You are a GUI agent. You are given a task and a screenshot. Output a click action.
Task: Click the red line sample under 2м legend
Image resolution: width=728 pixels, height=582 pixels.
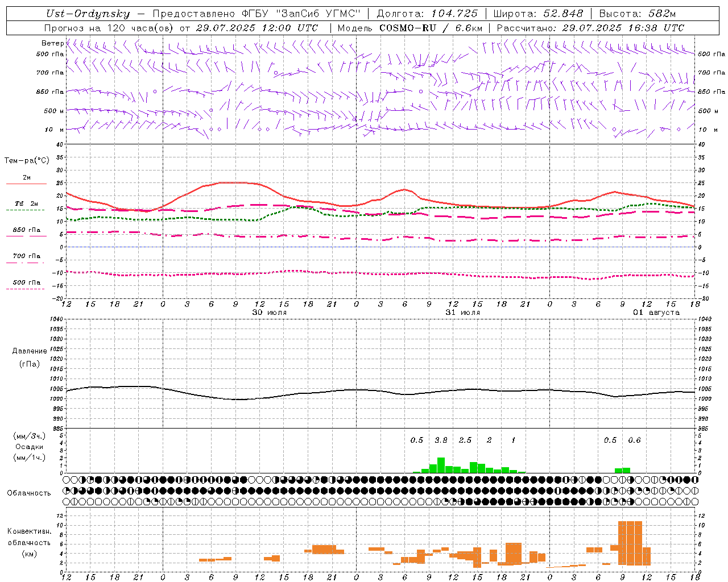point(26,184)
